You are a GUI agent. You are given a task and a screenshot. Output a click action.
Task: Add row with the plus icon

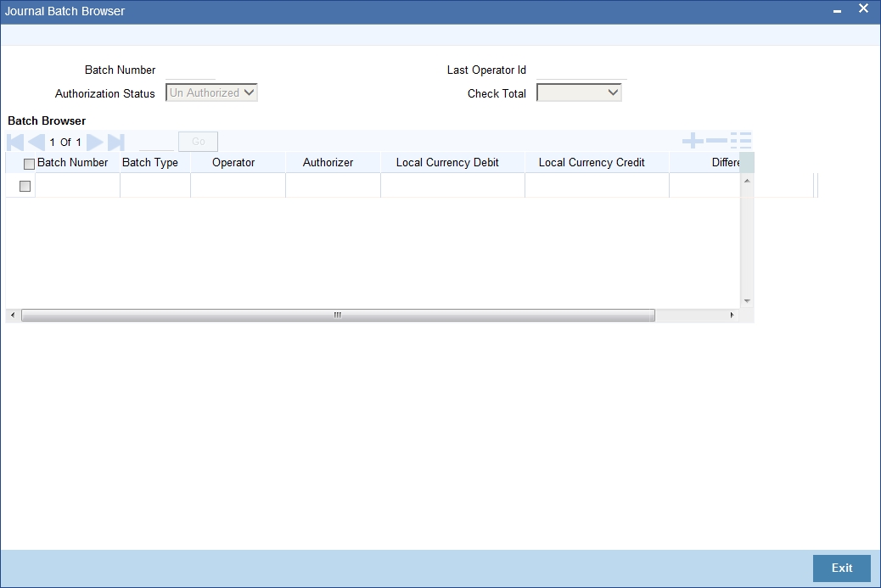[x=693, y=140]
